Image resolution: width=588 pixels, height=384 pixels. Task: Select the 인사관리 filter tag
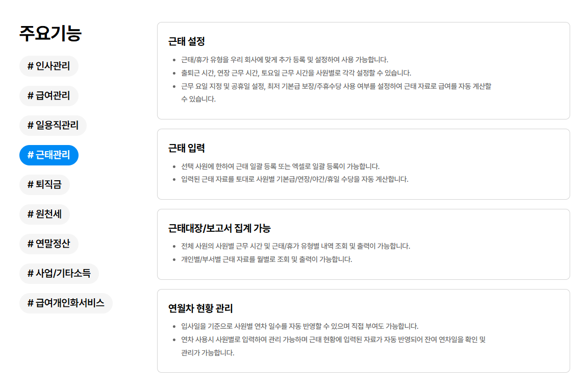click(48, 66)
